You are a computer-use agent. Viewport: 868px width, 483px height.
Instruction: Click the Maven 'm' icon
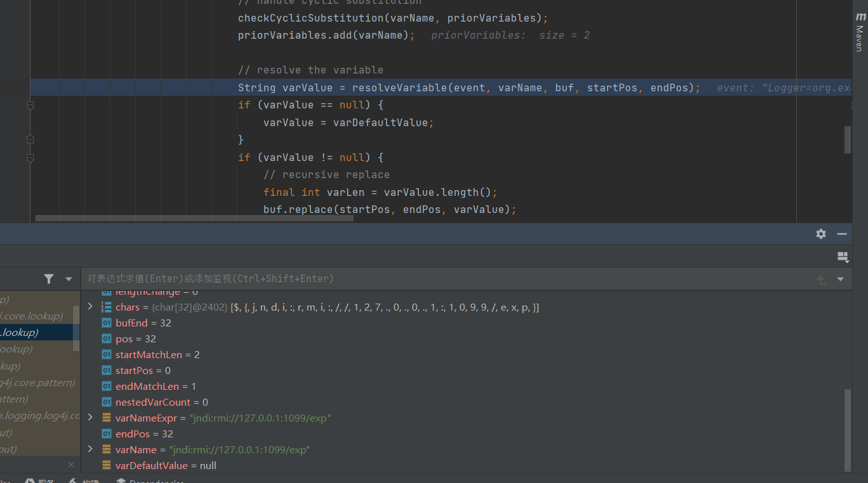tap(860, 17)
